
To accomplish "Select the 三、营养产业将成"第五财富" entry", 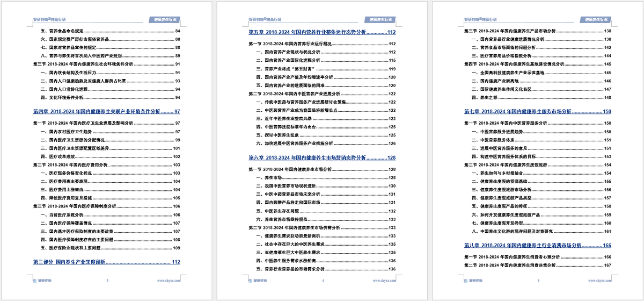I will click(326, 69).
